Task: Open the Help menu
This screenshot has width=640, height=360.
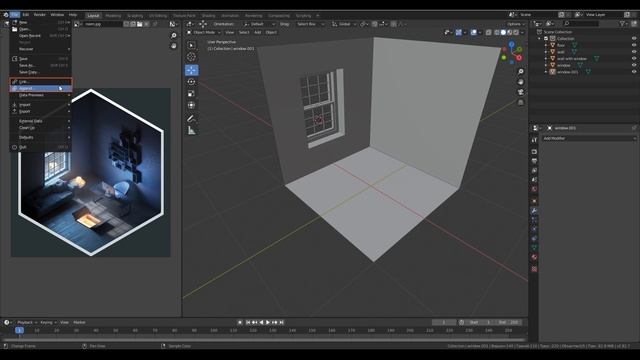Action: tap(73, 15)
